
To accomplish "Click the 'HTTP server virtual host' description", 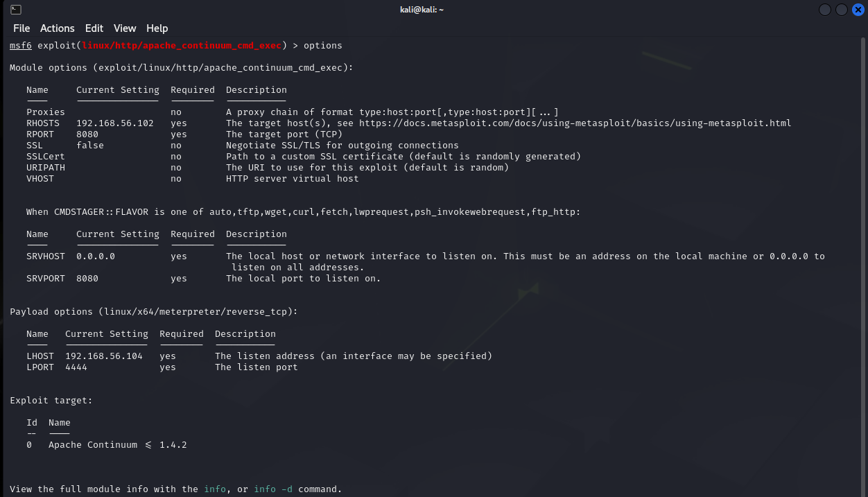I will 293,179.
